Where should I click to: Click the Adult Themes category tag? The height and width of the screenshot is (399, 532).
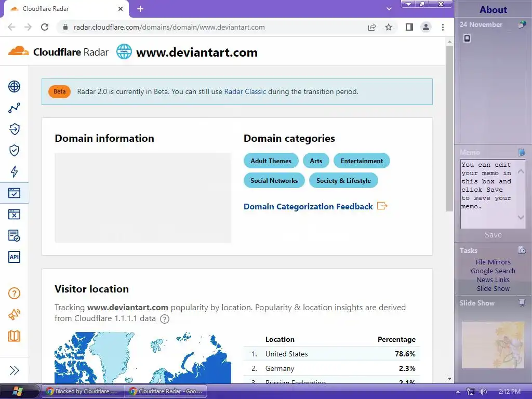tap(271, 161)
